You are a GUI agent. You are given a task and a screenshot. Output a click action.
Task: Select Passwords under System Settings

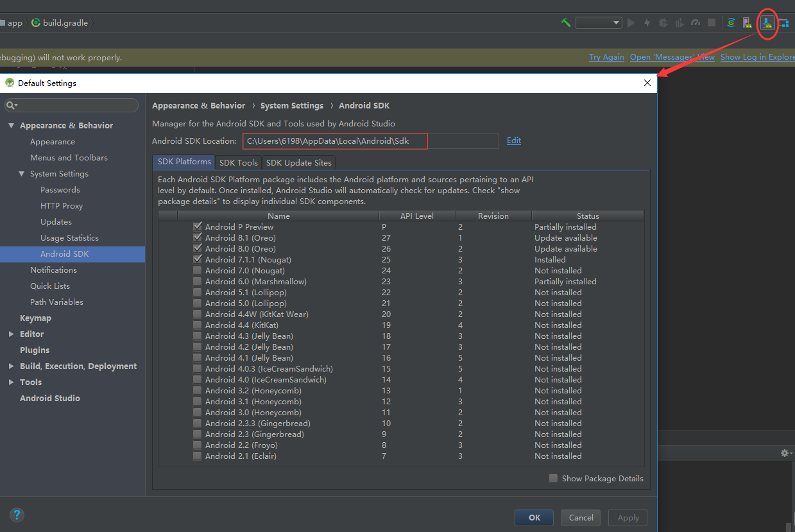click(x=60, y=190)
